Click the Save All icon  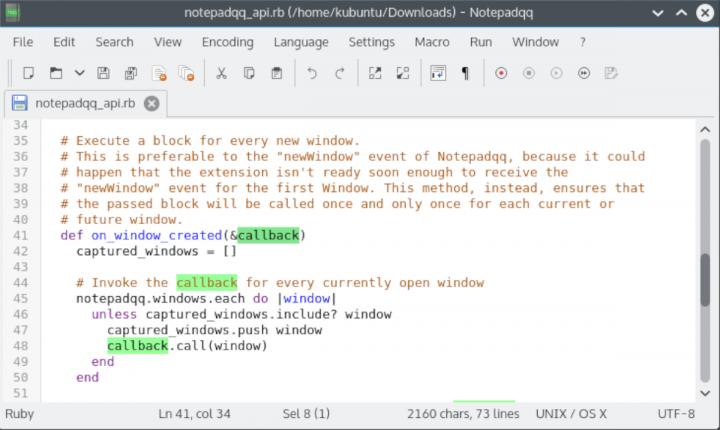coord(131,73)
